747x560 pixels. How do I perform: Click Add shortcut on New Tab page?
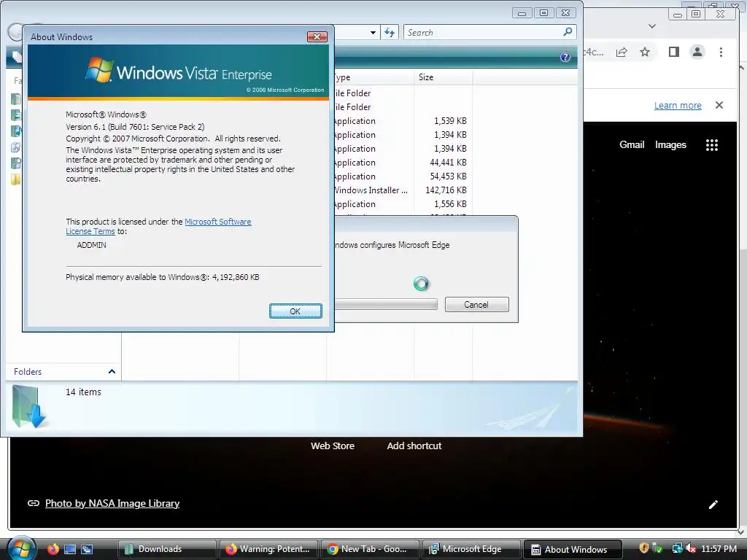pos(414,446)
